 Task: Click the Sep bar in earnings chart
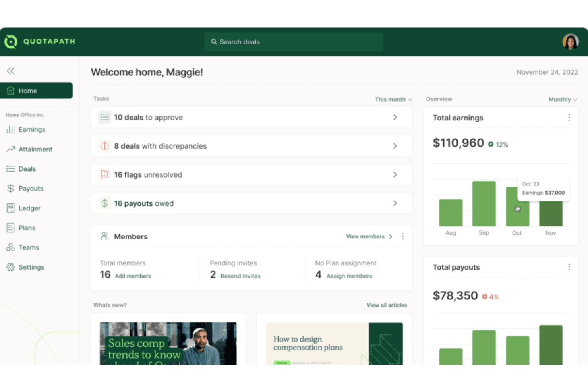(x=484, y=203)
